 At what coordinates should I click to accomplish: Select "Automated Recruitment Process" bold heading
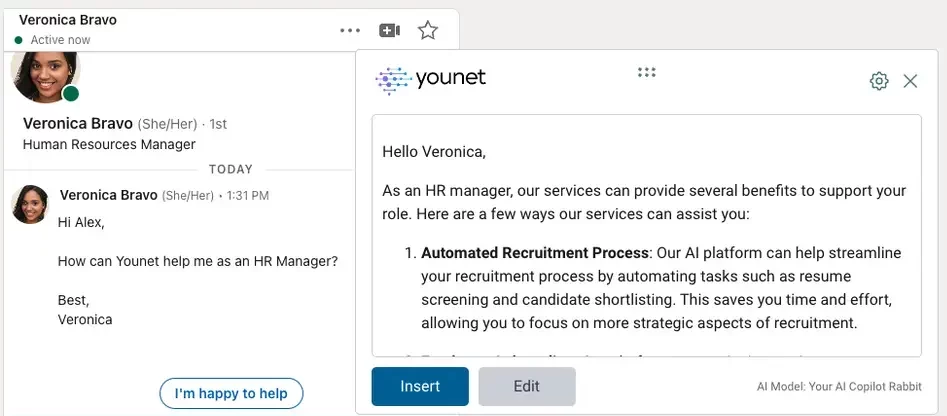tap(534, 253)
